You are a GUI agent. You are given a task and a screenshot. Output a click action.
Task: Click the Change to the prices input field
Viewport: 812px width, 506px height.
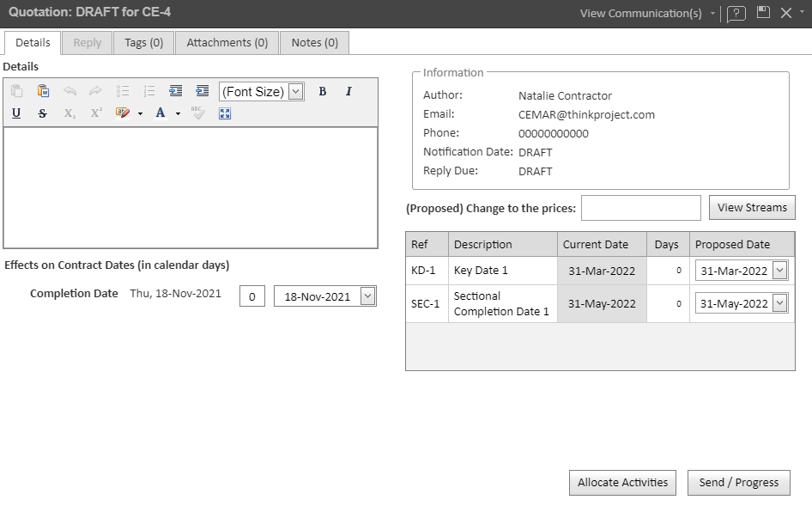click(640, 208)
